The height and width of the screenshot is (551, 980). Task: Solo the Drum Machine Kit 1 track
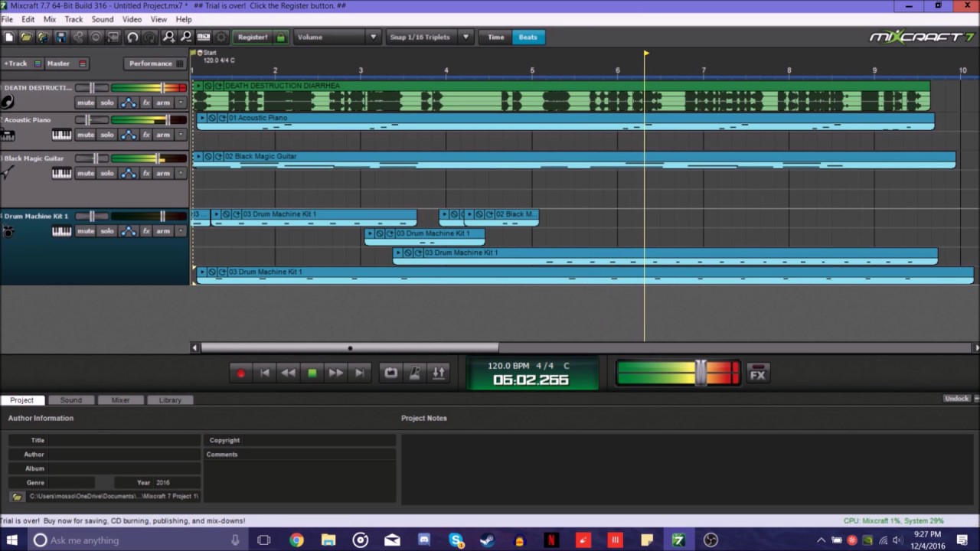pyautogui.click(x=106, y=231)
